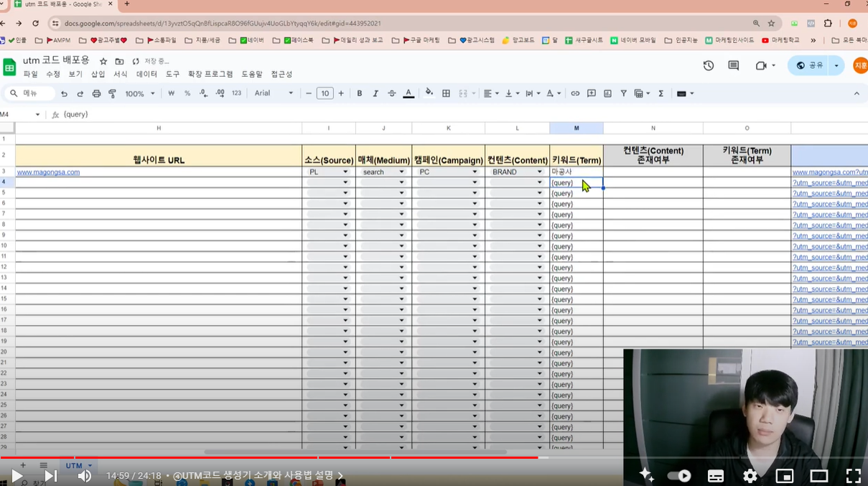Open the 서식 menu
The image size is (868, 486).
(121, 74)
